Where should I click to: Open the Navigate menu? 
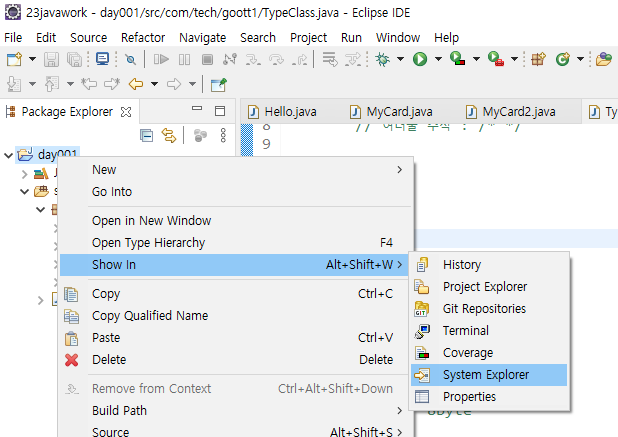tap(203, 38)
